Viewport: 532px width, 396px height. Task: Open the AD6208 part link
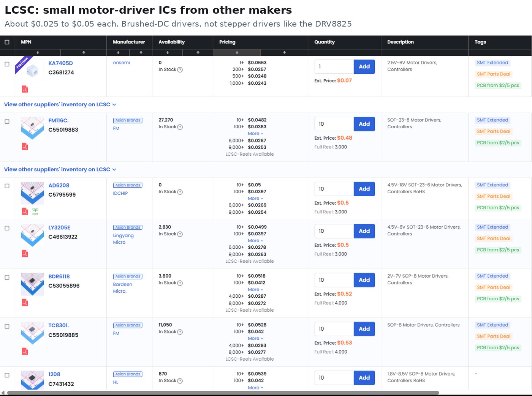tap(59, 186)
